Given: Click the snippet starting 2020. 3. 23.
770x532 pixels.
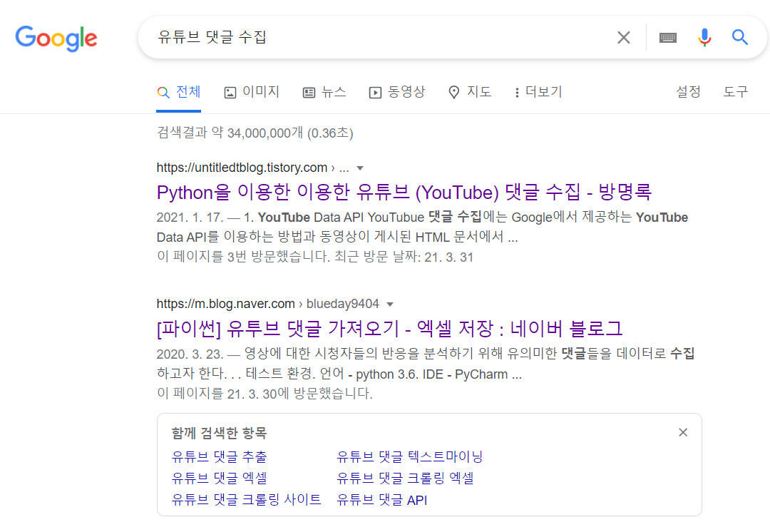Looking at the screenshot, I should point(425,364).
